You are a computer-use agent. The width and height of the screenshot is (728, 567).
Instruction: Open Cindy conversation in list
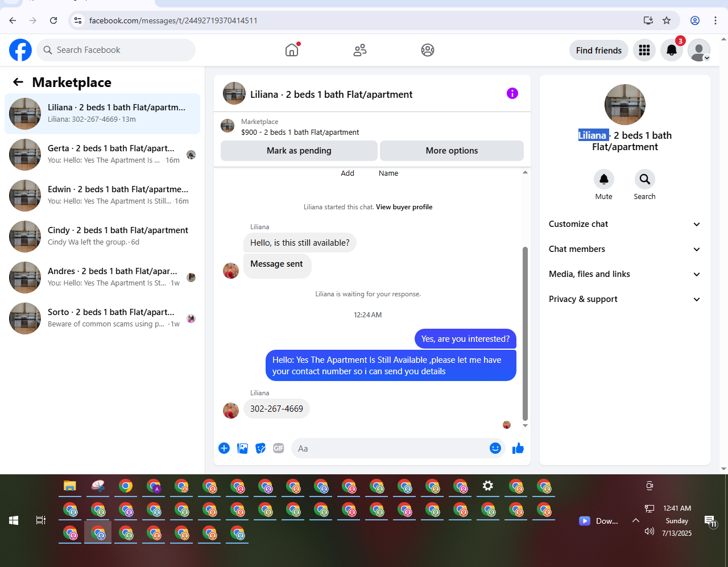point(102,237)
